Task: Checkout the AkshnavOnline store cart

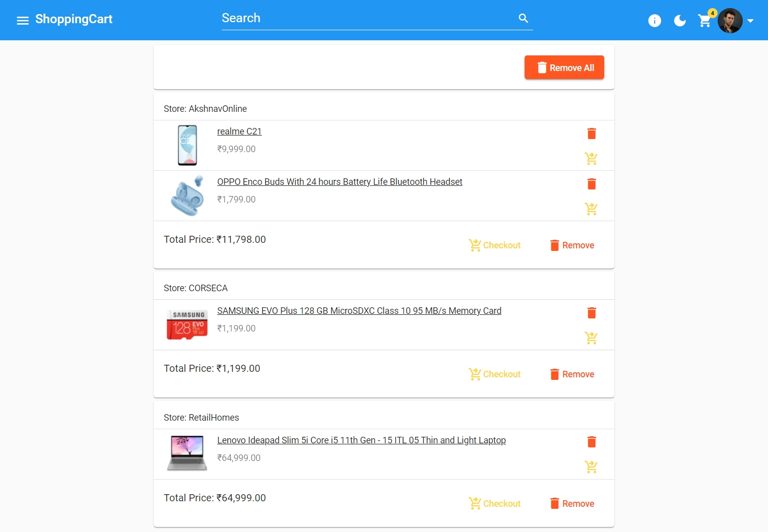Action: 494,245
